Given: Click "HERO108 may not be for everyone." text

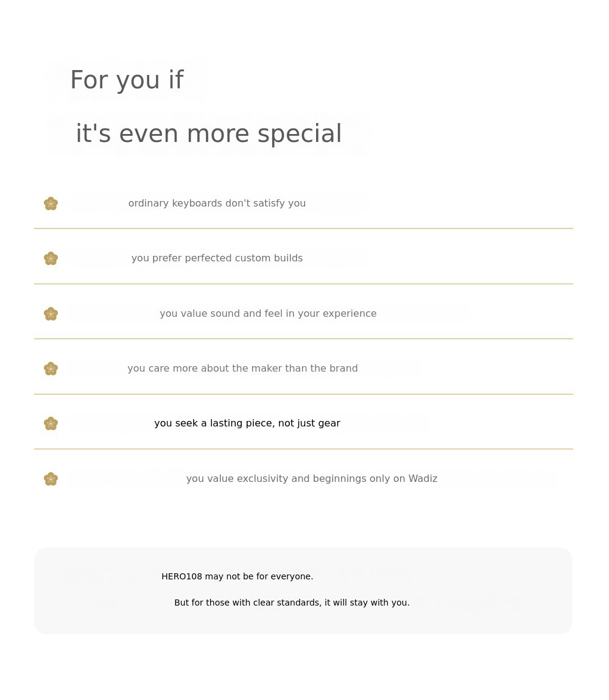Looking at the screenshot, I should click(x=237, y=576).
